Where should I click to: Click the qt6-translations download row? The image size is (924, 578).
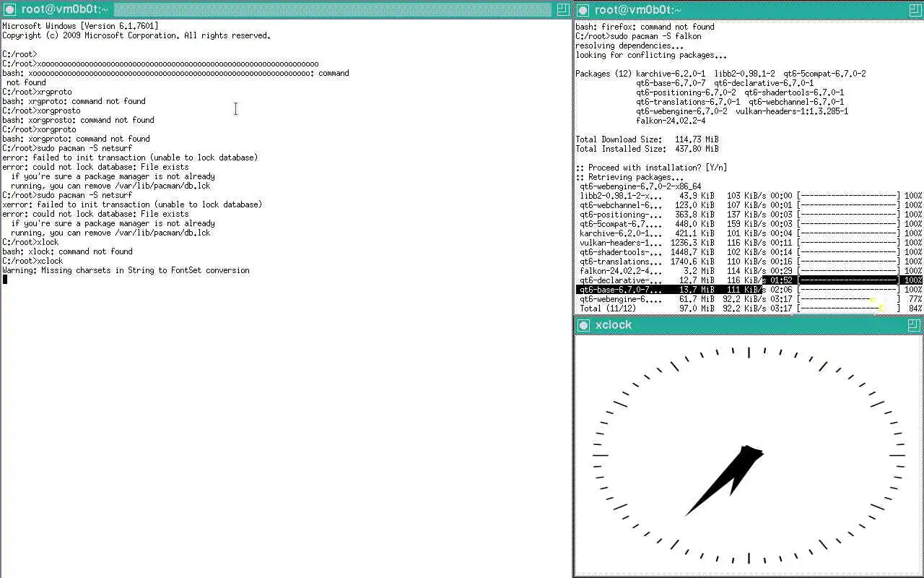[x=749, y=262]
